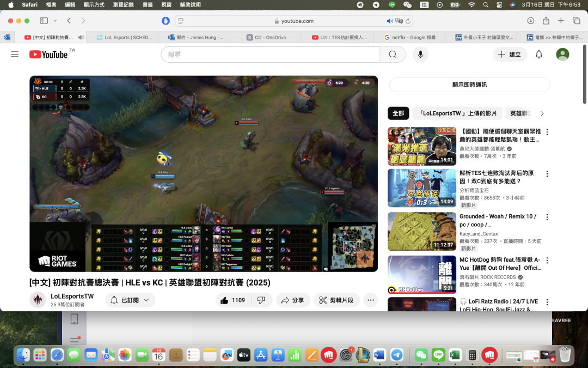Open the Apple menu
The width and height of the screenshot is (588, 368).
(11, 4)
